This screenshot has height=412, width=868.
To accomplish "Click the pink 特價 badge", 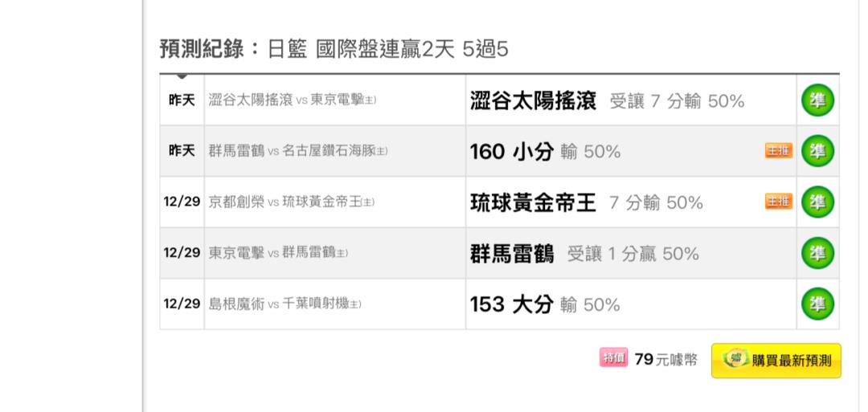I will 613,358.
